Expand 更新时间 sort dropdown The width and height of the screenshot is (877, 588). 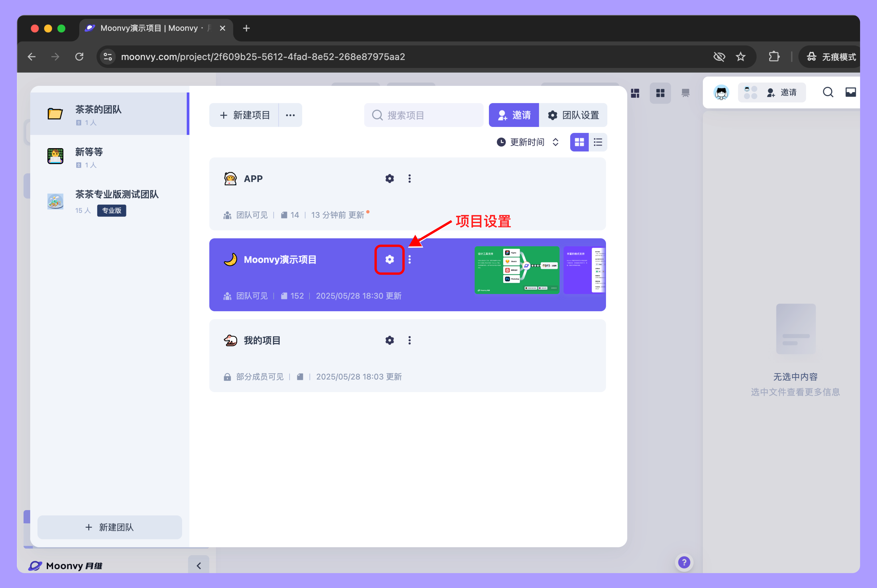point(528,142)
